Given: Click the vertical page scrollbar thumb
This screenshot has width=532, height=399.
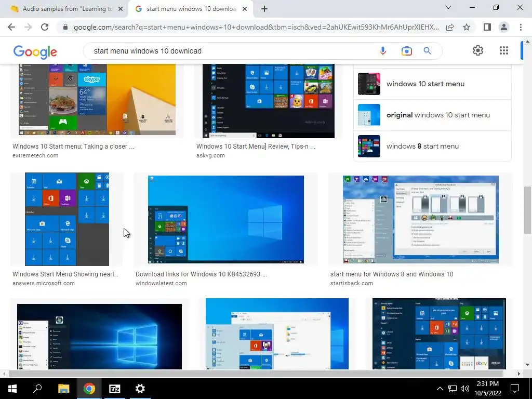Looking at the screenshot, I should (x=527, y=210).
